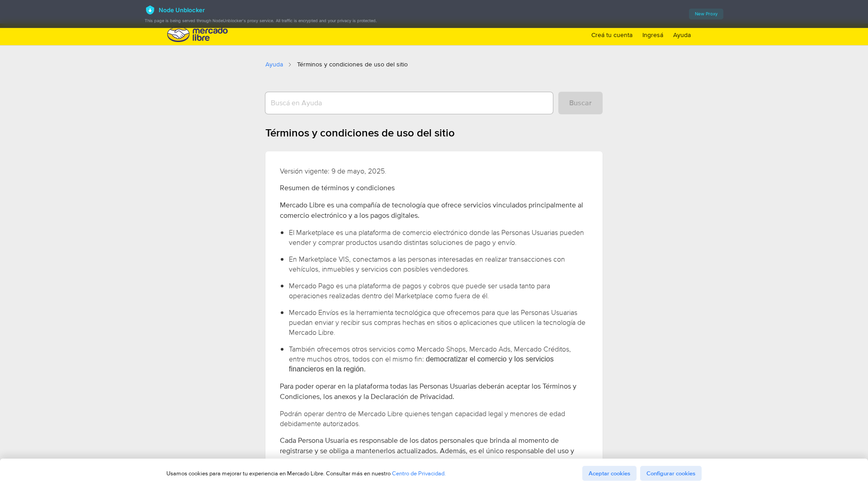
Task: Open the Ingresá login link
Action: (x=652, y=35)
